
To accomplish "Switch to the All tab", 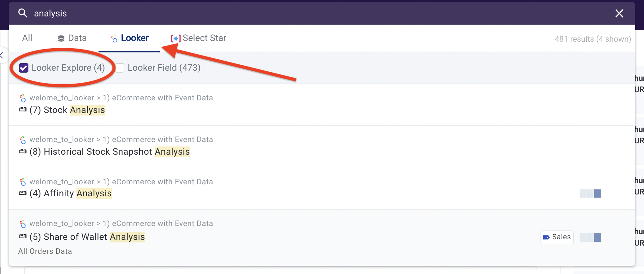I will [x=27, y=38].
